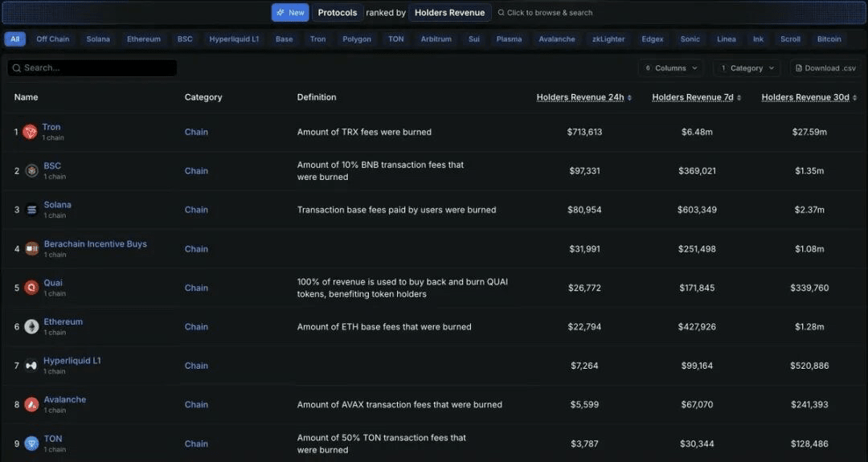Click the Avalanche logo icon
Image resolution: width=868 pixels, height=462 pixels.
tap(31, 405)
